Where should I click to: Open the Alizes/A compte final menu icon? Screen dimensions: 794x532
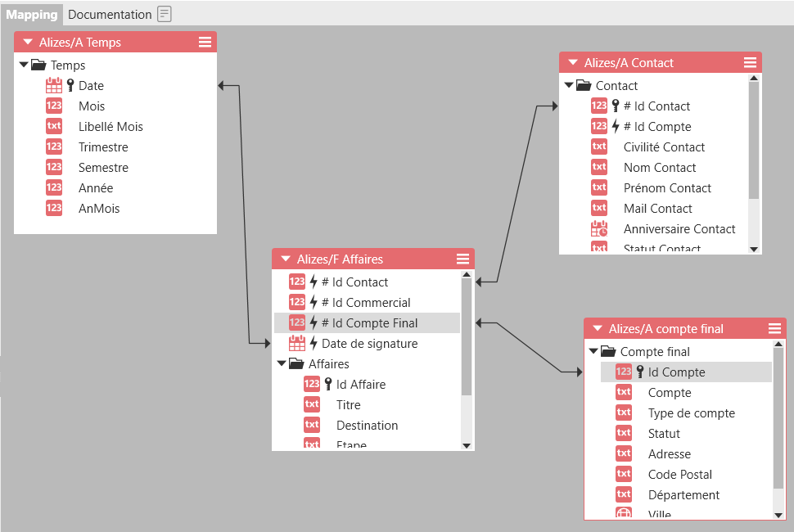[774, 328]
